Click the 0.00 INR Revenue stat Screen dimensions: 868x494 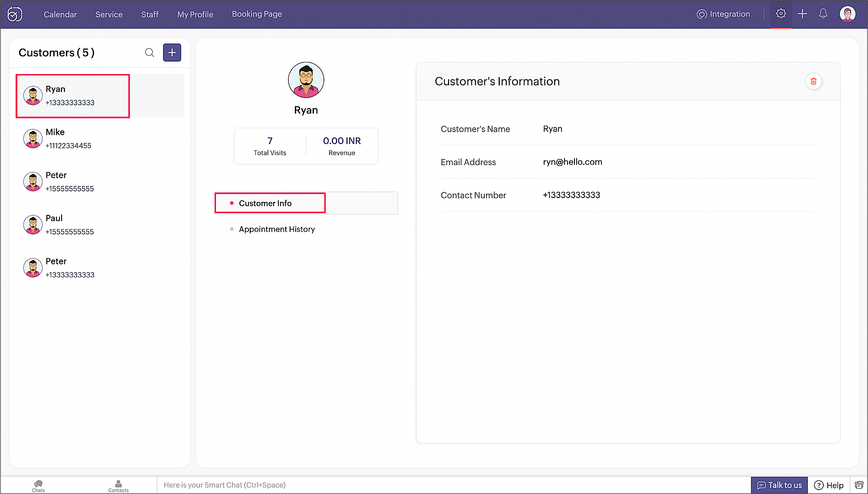coord(342,146)
